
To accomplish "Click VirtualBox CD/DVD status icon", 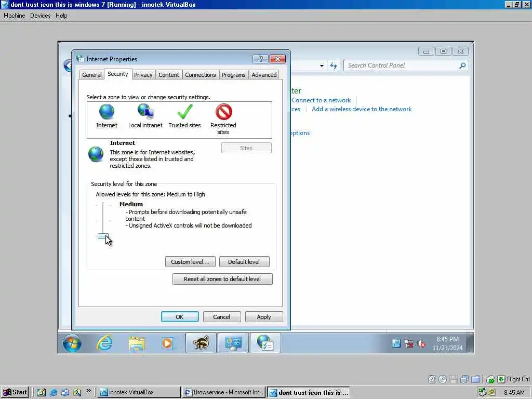I will tap(443, 379).
